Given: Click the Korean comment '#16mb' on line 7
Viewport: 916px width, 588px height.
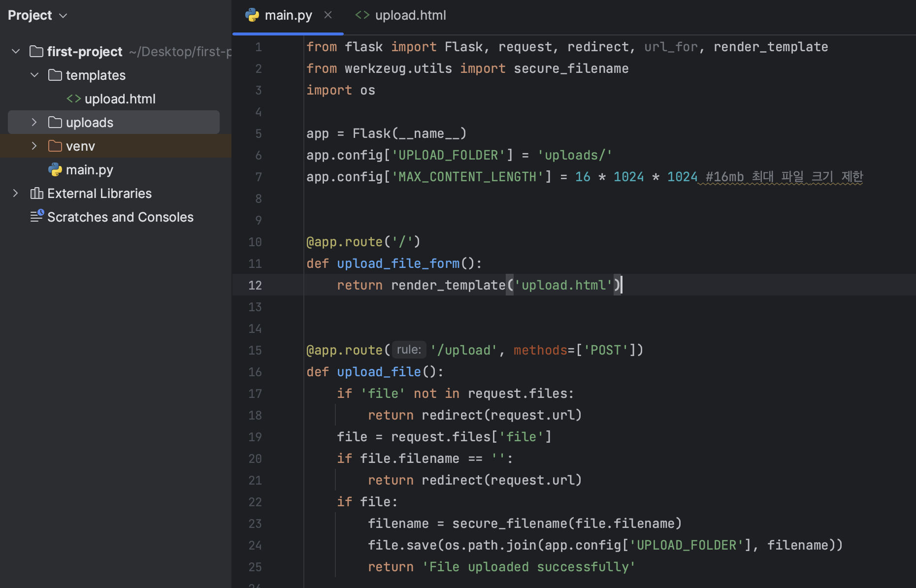Looking at the screenshot, I should pos(784,177).
